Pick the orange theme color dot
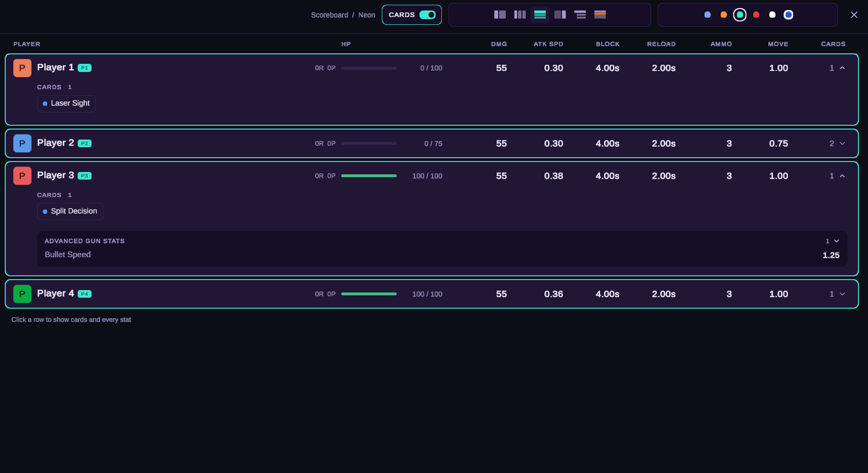This screenshot has height=473, width=868. click(724, 15)
